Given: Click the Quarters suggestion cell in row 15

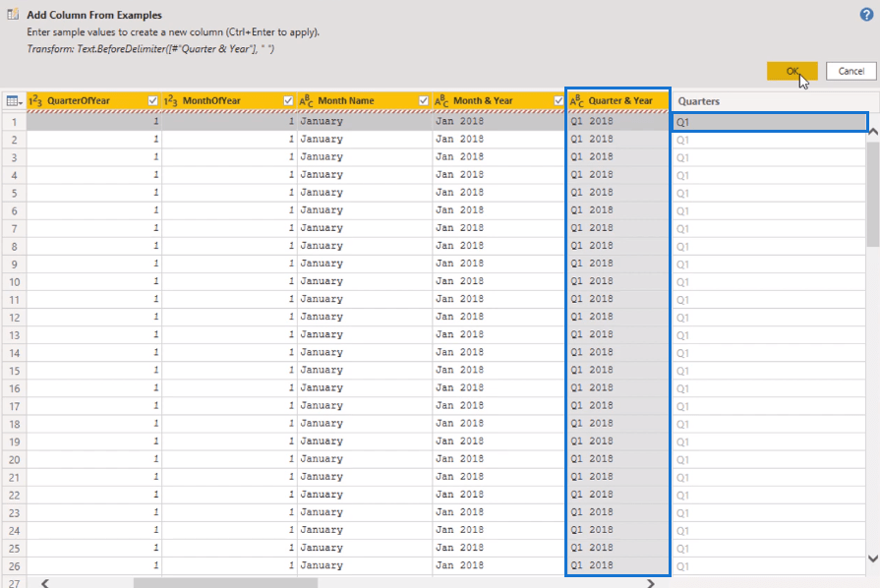Looking at the screenshot, I should [x=769, y=371].
